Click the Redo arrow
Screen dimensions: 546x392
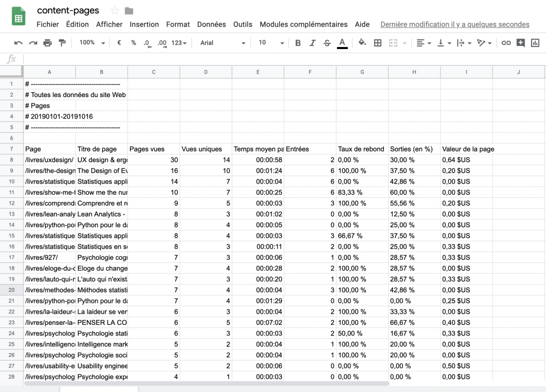pos(33,43)
